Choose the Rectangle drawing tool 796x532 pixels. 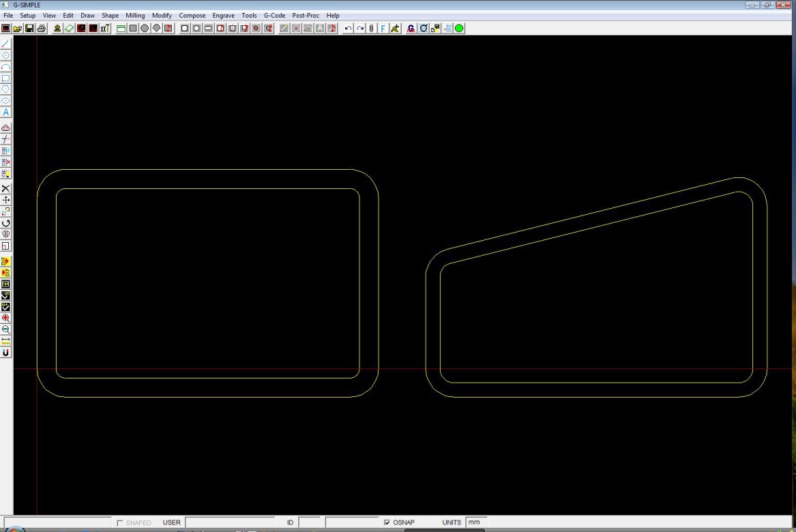click(x=6, y=78)
